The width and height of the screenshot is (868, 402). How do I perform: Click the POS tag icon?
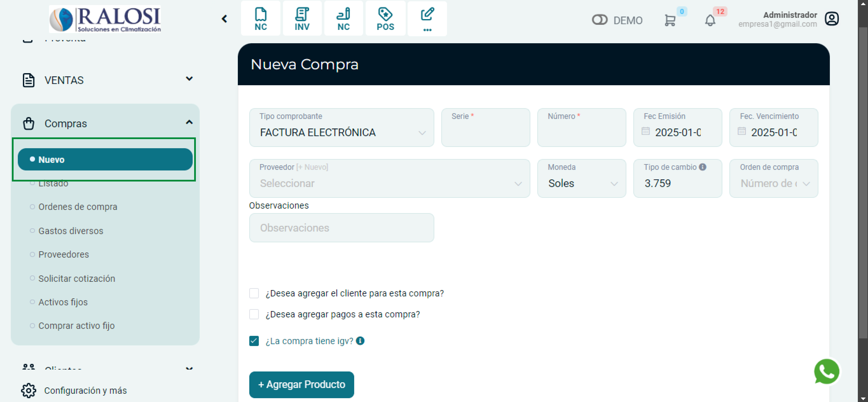[x=385, y=18]
